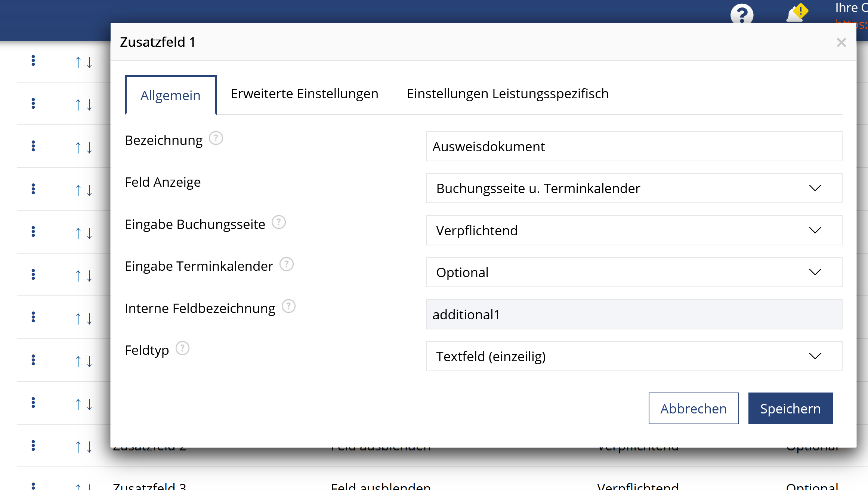Expand the Feldtyp dropdown showing Textfeld (einzeilig)
868x490 pixels.
pyautogui.click(x=634, y=356)
